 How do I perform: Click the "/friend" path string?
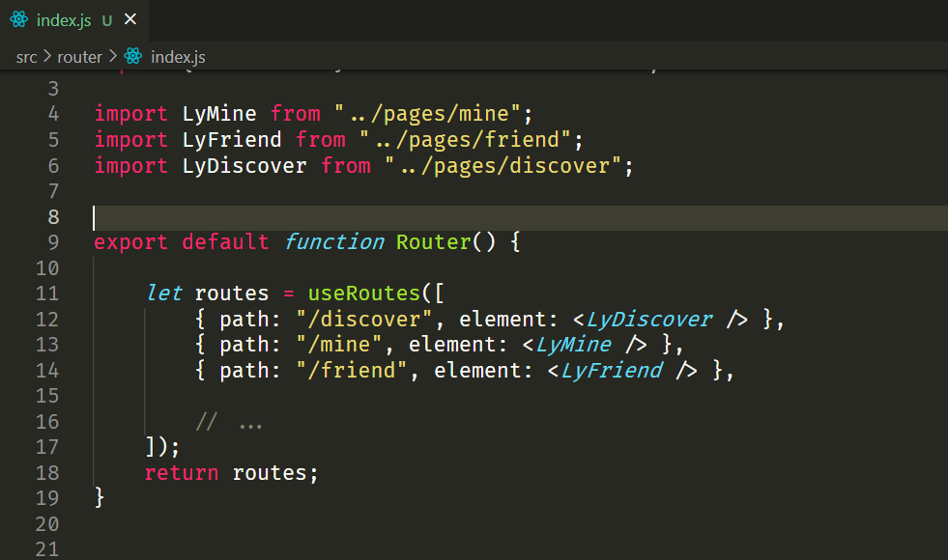[x=351, y=371]
